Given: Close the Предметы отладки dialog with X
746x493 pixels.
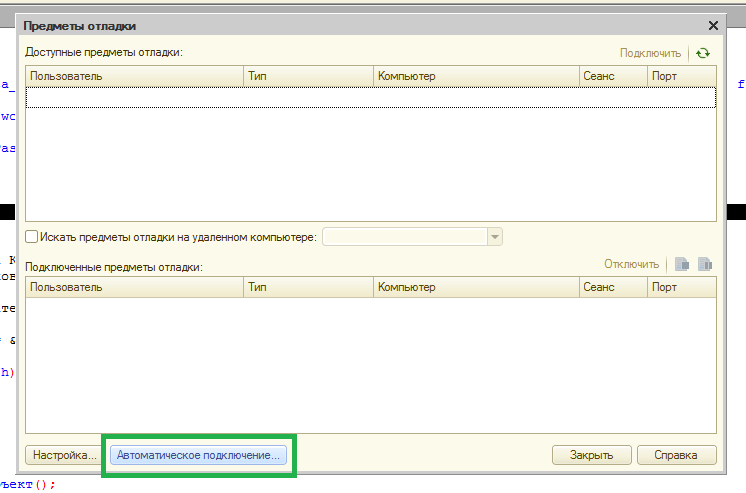Looking at the screenshot, I should tap(713, 26).
